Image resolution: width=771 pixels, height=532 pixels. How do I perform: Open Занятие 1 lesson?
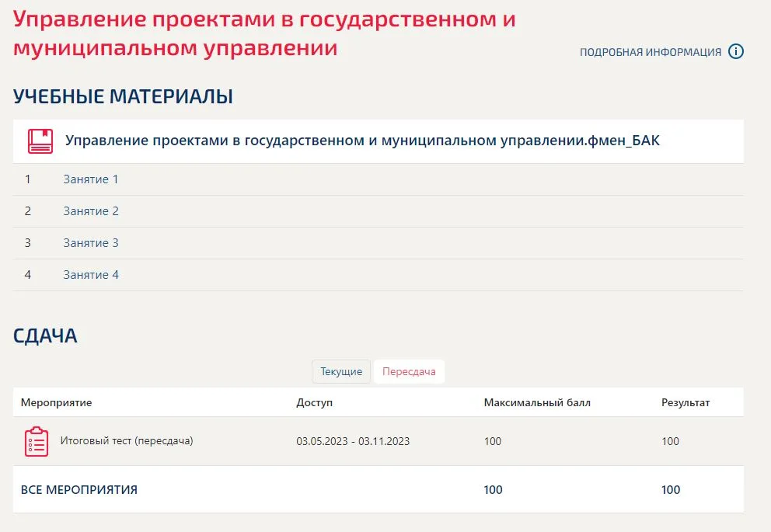point(91,179)
